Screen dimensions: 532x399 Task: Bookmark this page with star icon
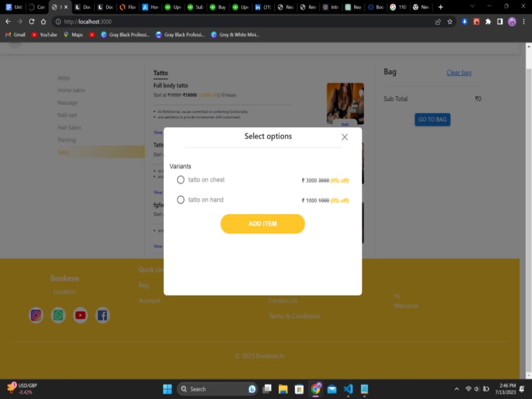[x=450, y=22]
